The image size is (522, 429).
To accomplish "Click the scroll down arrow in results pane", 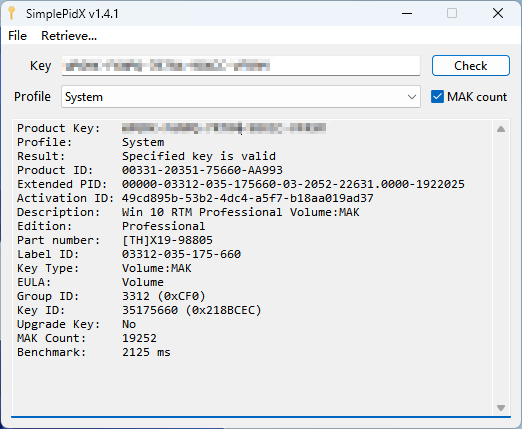I will tap(501, 408).
